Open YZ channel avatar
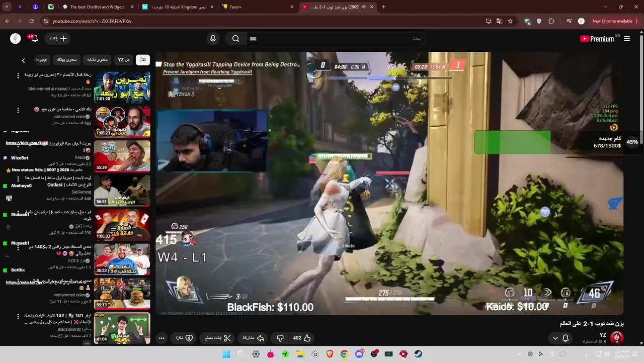This screenshot has height=362, width=644. (x=616, y=338)
